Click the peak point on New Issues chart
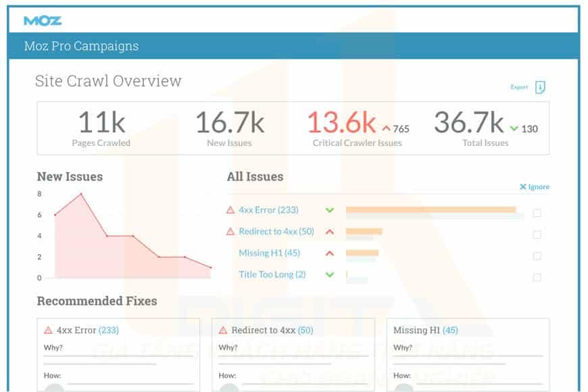 pyautogui.click(x=81, y=194)
